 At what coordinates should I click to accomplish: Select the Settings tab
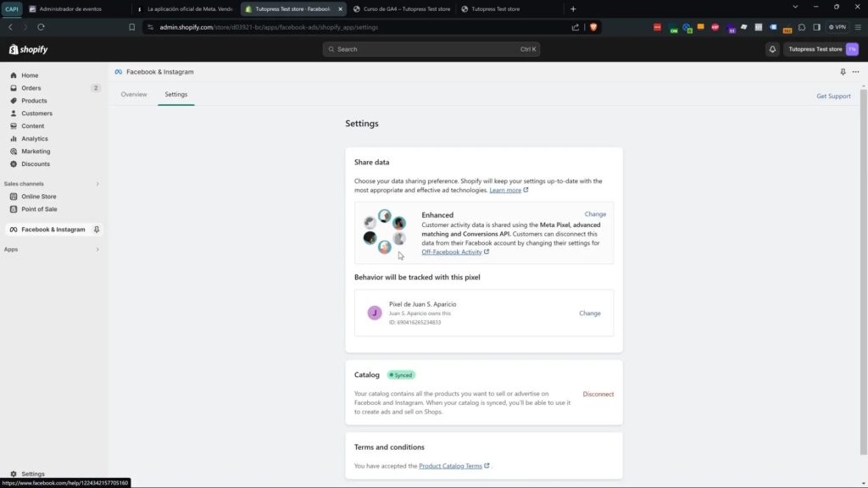(176, 95)
